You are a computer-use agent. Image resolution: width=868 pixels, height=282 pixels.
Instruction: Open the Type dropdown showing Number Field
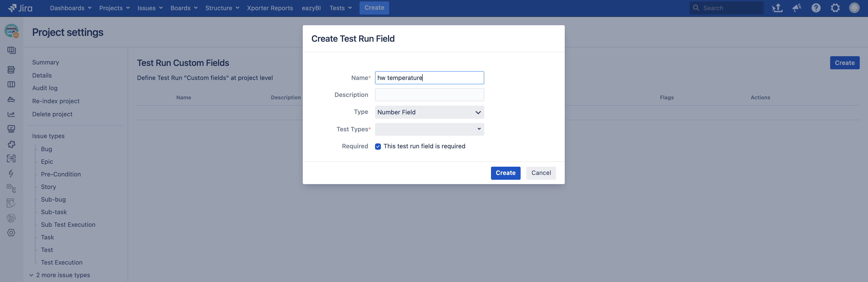[x=429, y=112]
